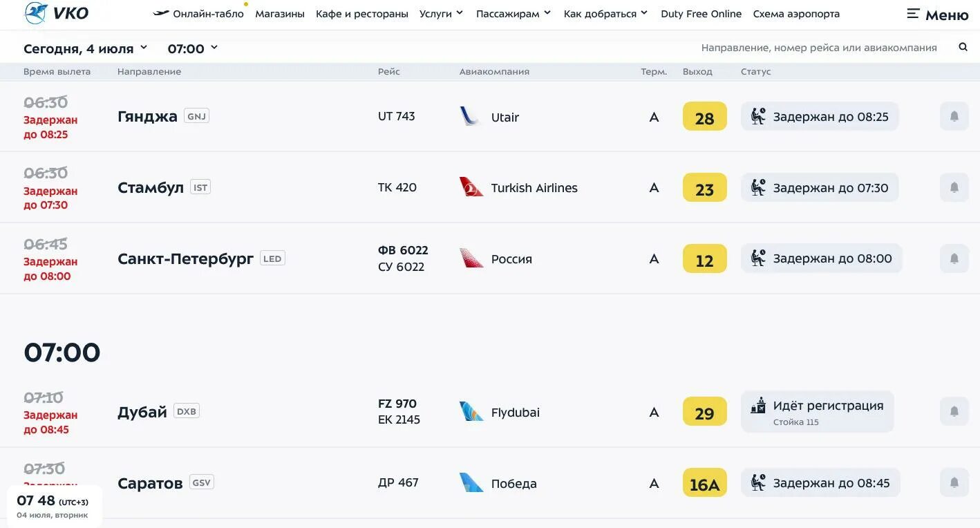Toggle notification bell for Дубай flight
The width and height of the screenshot is (980, 528).
coord(954,411)
